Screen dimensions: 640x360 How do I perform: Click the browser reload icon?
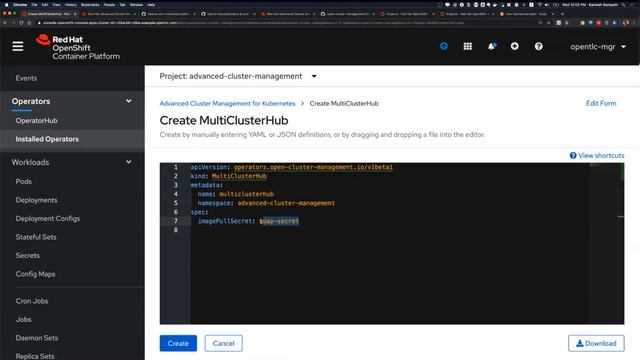[x=21, y=23]
